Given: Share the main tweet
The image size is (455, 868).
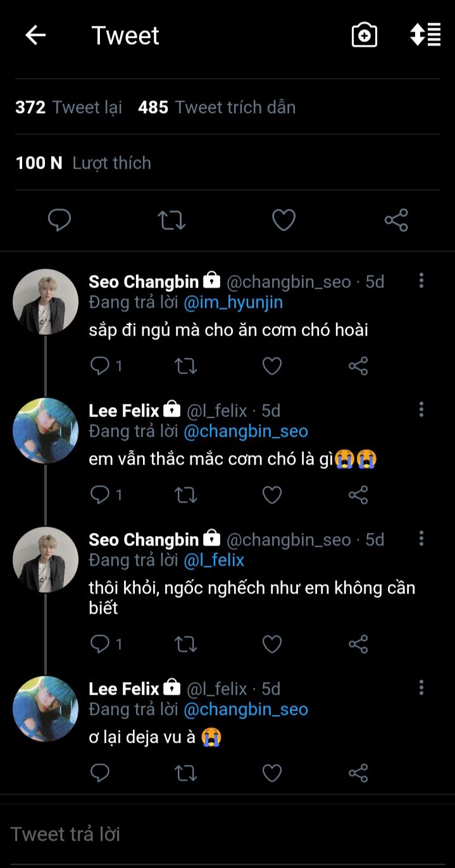Looking at the screenshot, I should pyautogui.click(x=396, y=220).
